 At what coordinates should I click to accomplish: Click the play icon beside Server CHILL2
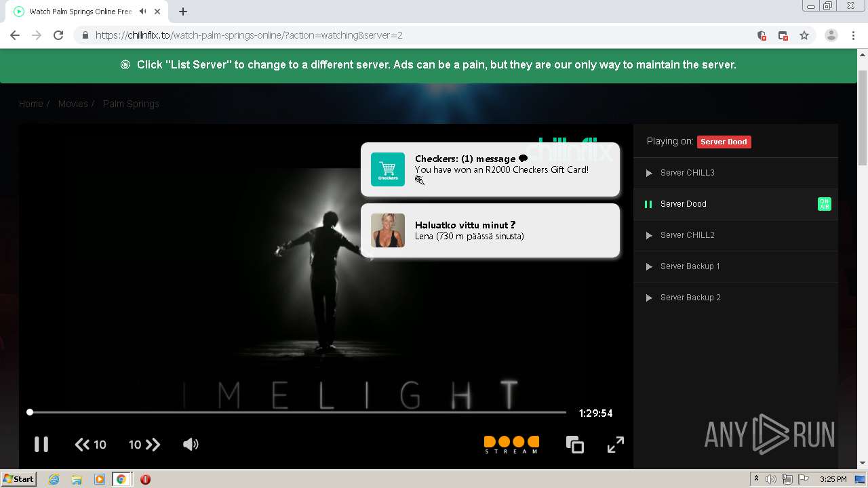tap(649, 235)
